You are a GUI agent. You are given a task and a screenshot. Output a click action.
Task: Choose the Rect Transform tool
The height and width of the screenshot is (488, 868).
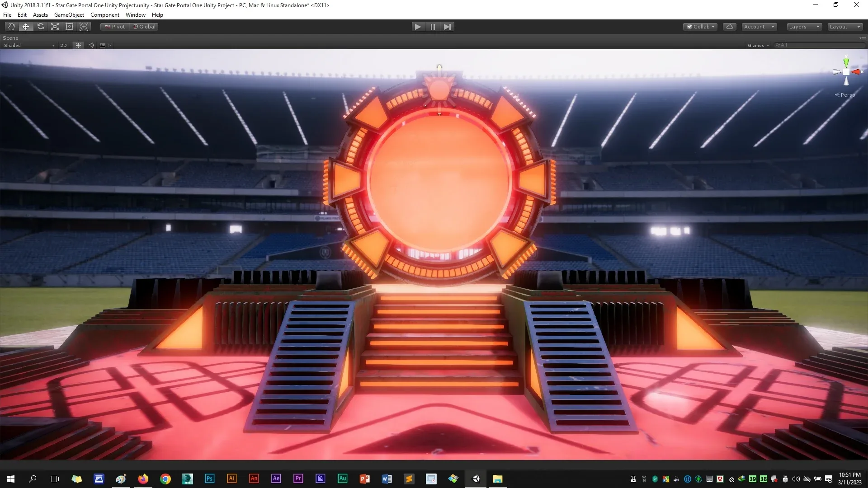69,26
